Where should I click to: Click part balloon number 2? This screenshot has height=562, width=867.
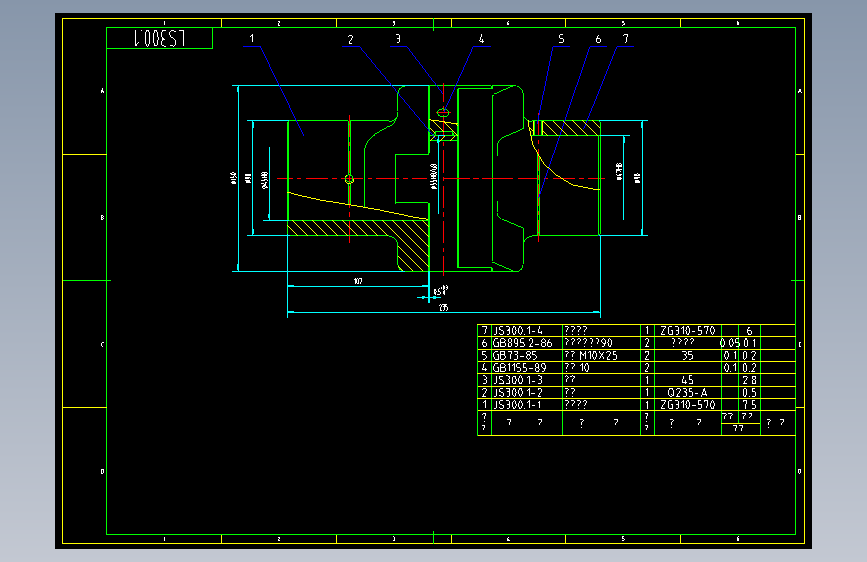point(350,40)
